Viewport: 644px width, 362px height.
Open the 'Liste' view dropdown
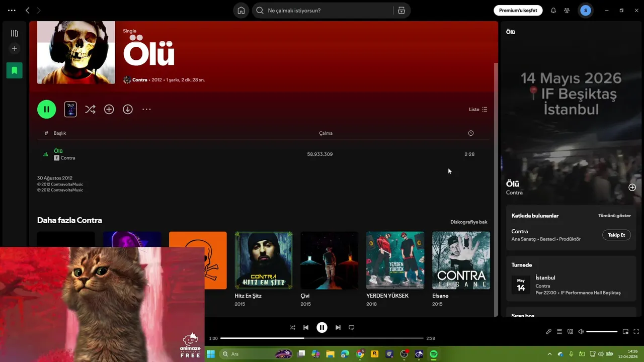(478, 109)
